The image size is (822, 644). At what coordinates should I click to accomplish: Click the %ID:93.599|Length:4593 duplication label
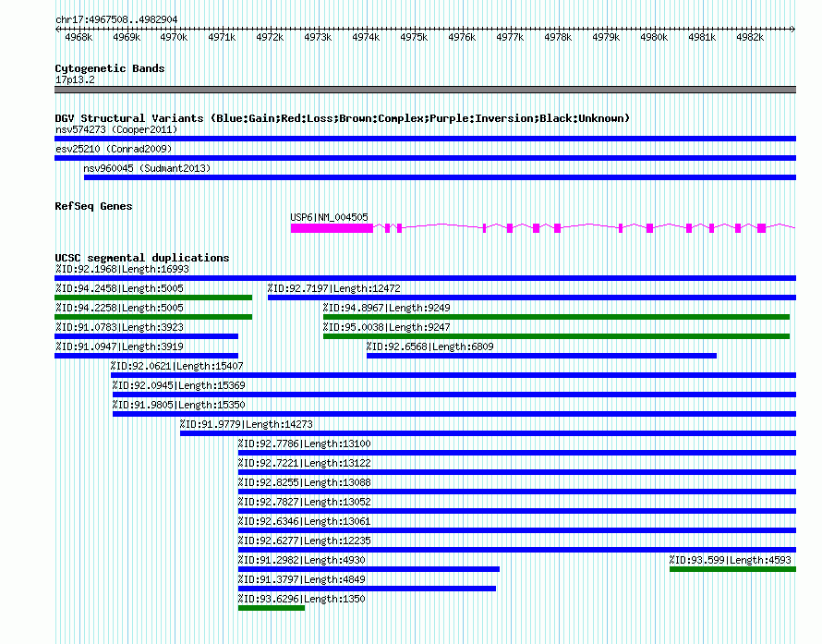(731, 560)
